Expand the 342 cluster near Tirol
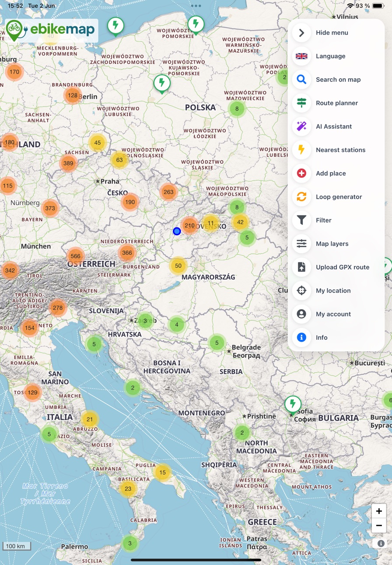This screenshot has height=565, width=392. tap(10, 270)
